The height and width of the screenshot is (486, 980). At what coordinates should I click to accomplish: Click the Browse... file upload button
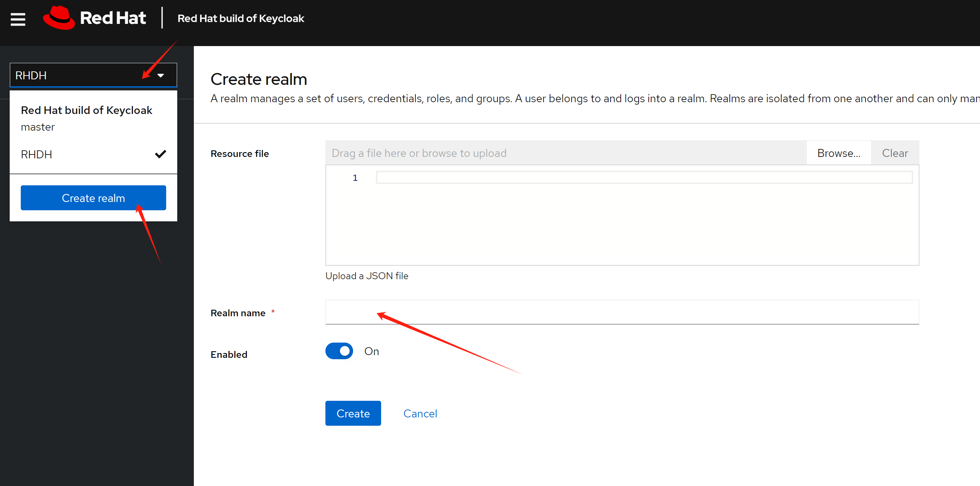coord(838,153)
